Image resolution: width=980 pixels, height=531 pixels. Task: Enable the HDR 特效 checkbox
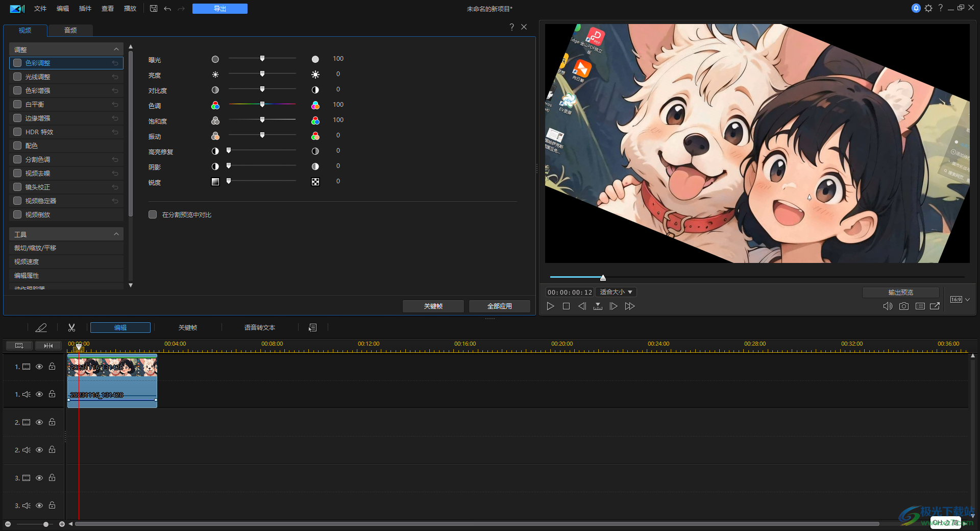(x=17, y=132)
